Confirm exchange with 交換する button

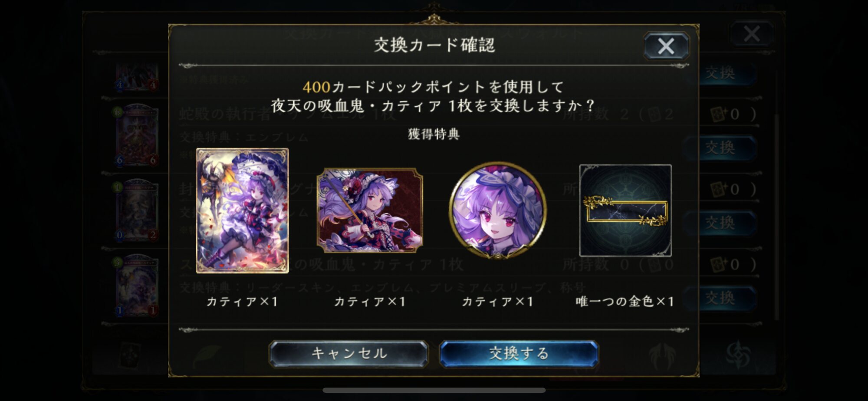(x=519, y=353)
